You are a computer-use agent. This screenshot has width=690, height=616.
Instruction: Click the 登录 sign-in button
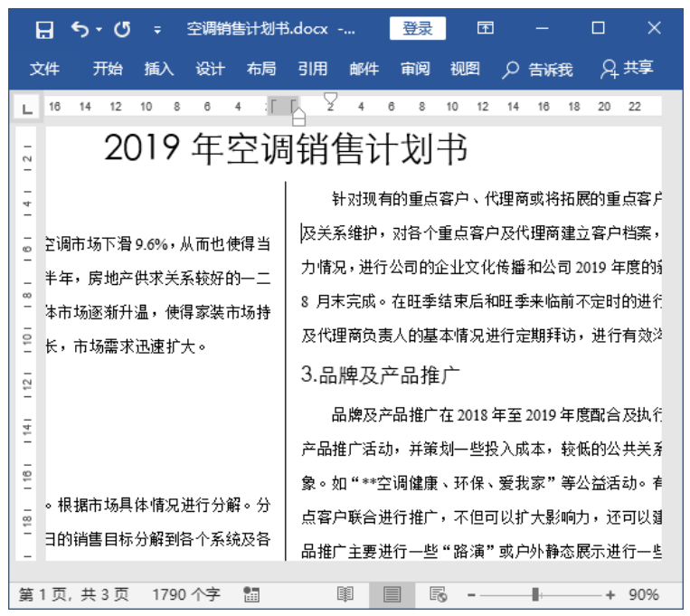pyautogui.click(x=417, y=29)
